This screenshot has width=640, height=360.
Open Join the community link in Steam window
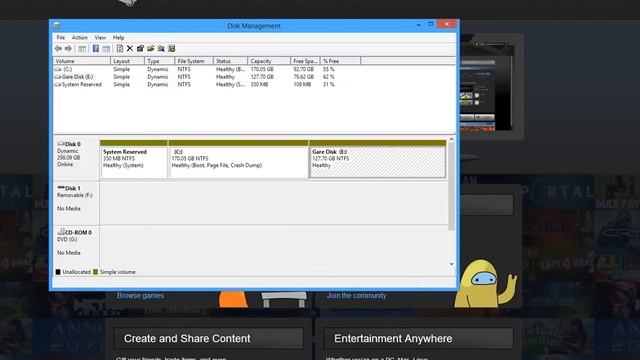point(356,296)
